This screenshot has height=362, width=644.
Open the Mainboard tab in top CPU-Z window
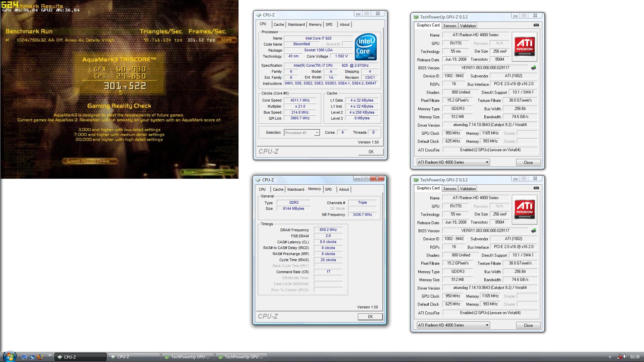[297, 24]
